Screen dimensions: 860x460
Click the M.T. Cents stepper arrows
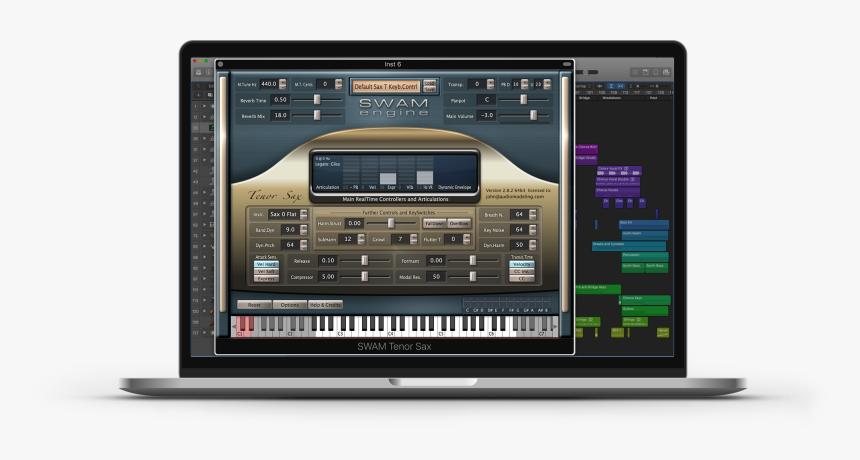tap(338, 84)
